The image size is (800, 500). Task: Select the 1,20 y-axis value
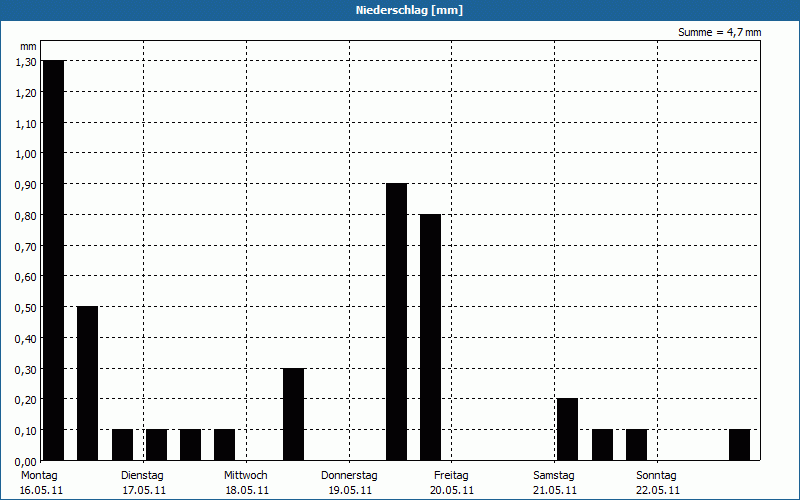click(26, 93)
